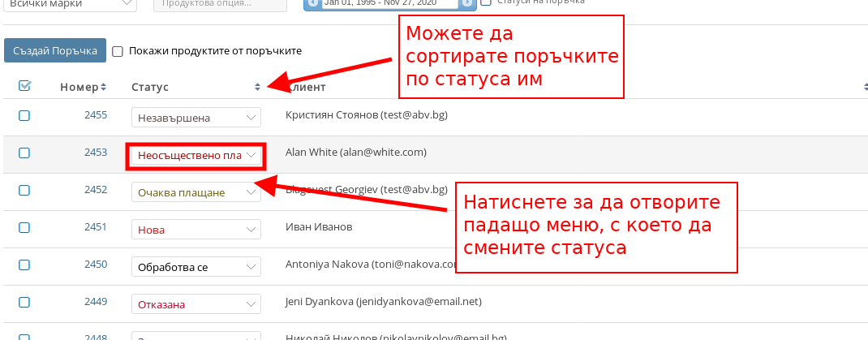
Task: Click the date range field Jan 01, 1995
Action: (x=389, y=3)
